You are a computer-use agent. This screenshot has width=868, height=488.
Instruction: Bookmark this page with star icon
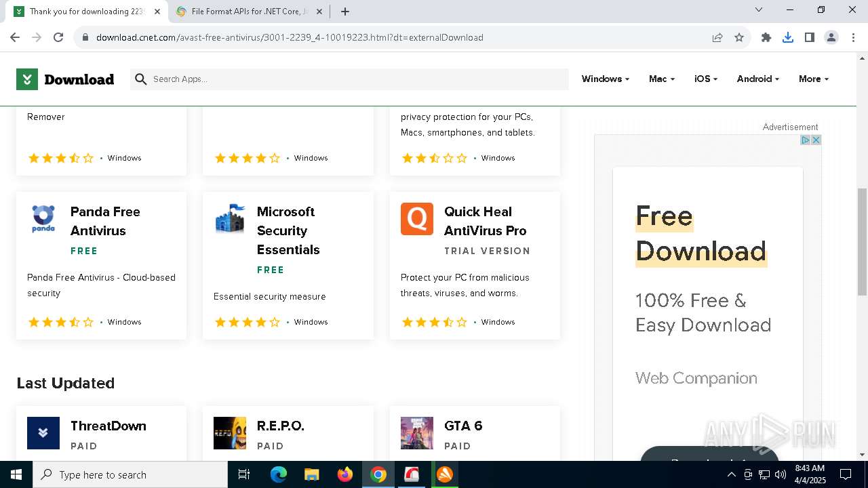click(739, 37)
